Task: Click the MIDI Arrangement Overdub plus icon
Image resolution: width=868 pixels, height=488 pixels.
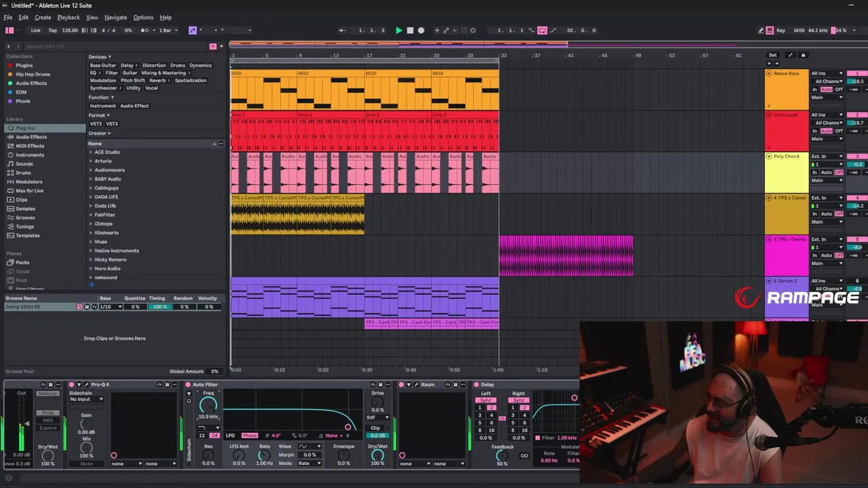Action: (x=437, y=30)
